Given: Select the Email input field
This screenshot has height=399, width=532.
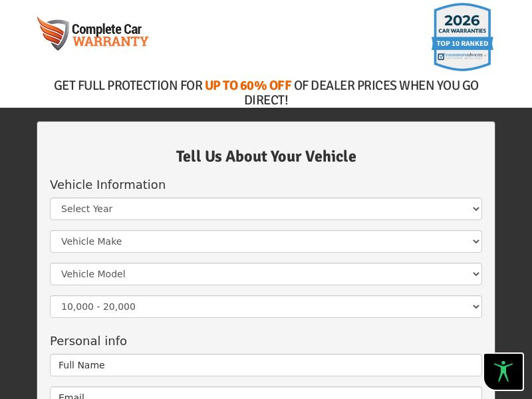Looking at the screenshot, I should pyautogui.click(x=266, y=395).
